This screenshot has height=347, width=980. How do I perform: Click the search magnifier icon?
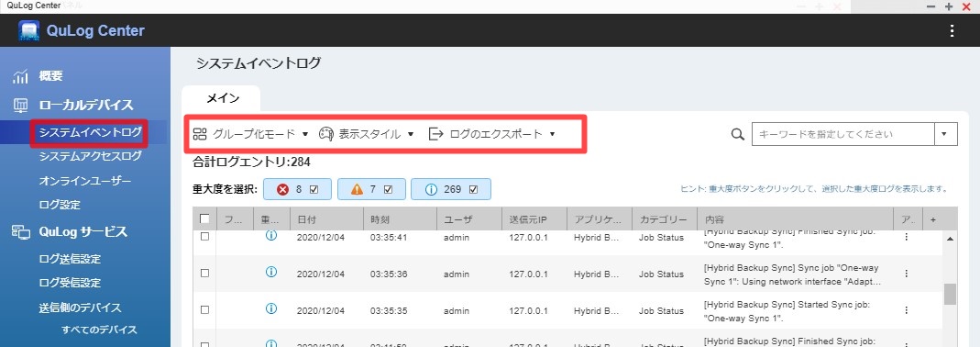[737, 134]
